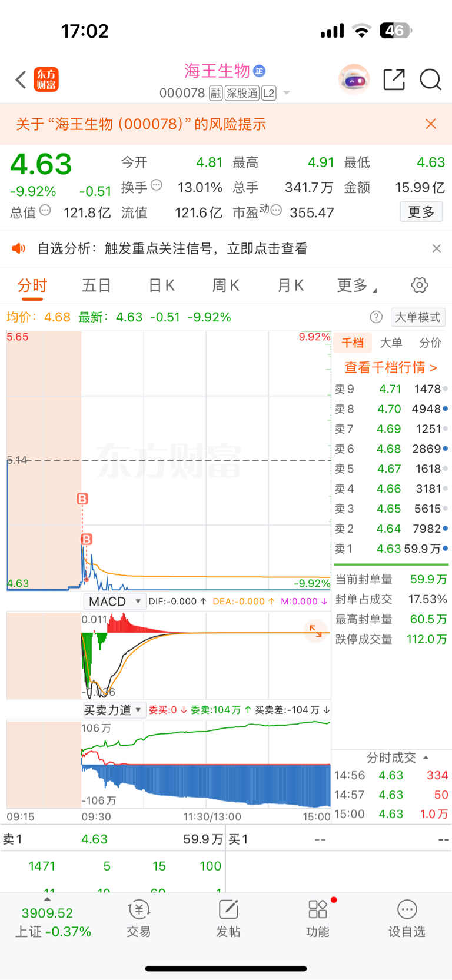The width and height of the screenshot is (452, 980).
Task: Select the 千档 order book tab
Action: pos(353,343)
